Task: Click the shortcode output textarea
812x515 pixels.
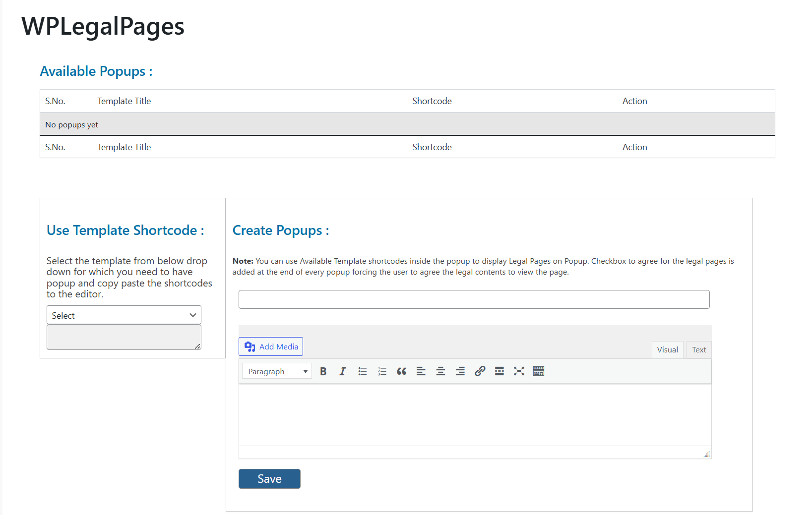Action: coord(124,337)
